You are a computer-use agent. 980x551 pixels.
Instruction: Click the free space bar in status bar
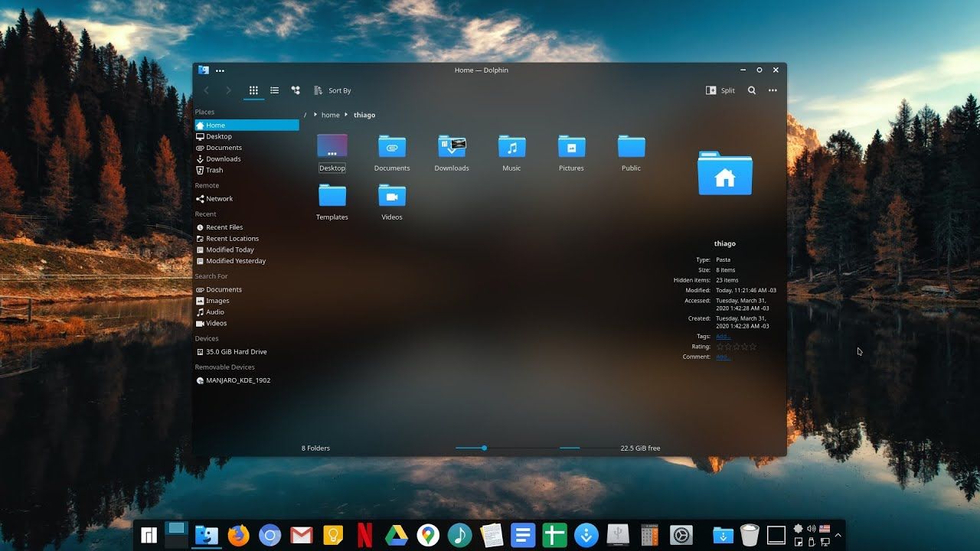(x=588, y=448)
